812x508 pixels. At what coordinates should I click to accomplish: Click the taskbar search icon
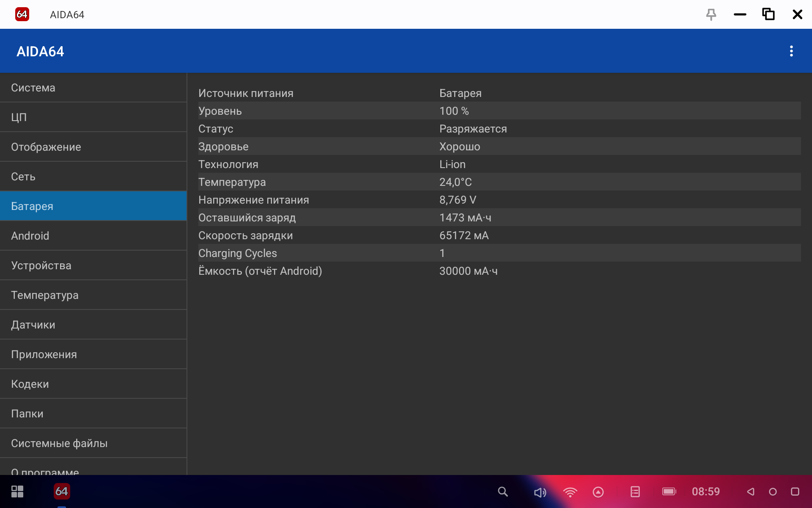[x=502, y=491]
